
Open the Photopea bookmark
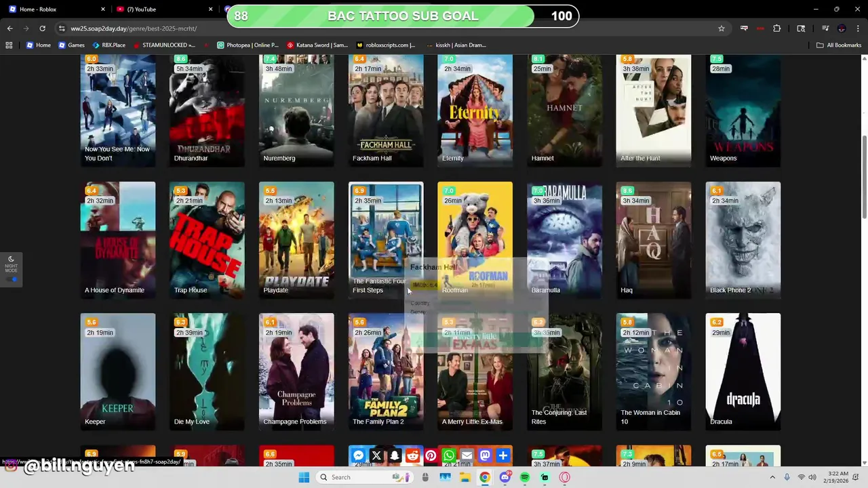point(248,45)
